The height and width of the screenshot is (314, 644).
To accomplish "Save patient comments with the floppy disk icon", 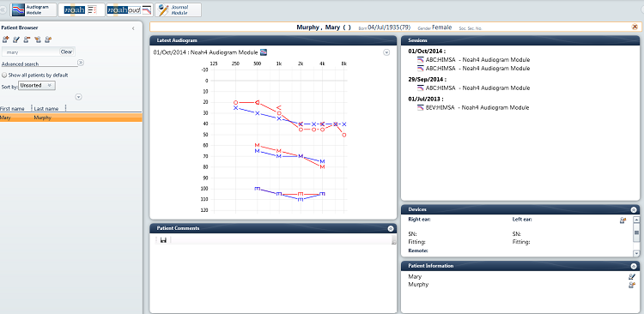I will coord(163,240).
